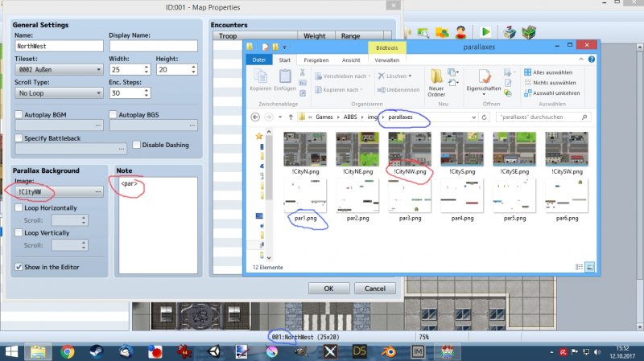644x361 pixels.
Task: Collapse the Explorer ribbon chevron
Action: 581,59
